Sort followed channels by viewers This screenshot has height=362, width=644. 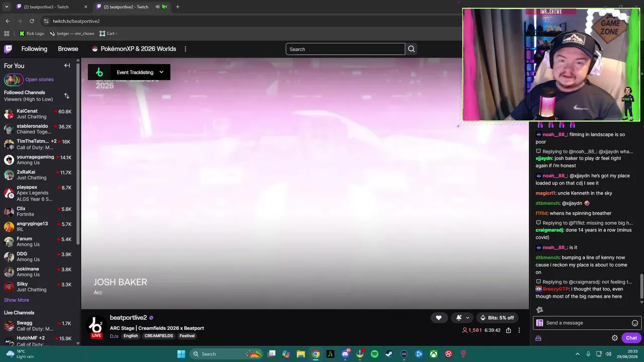tap(66, 96)
